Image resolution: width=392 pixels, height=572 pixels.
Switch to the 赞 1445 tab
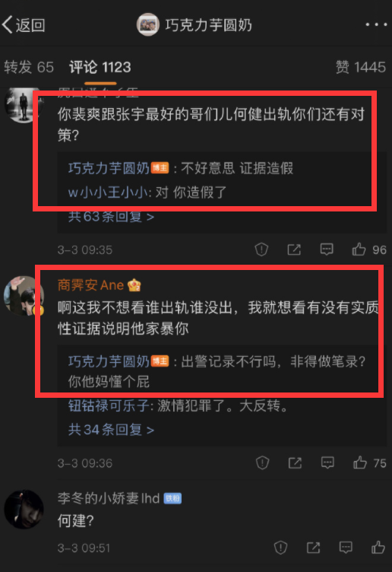(361, 67)
